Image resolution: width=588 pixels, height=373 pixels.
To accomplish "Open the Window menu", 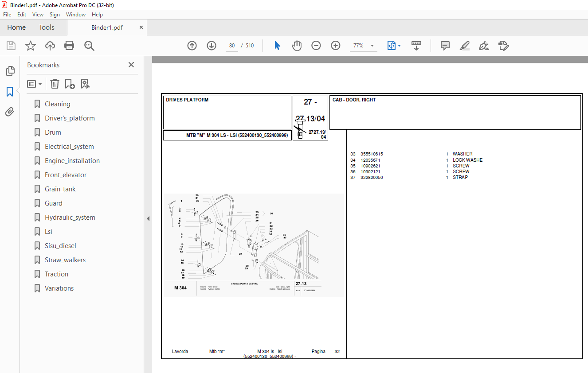I will point(76,15).
